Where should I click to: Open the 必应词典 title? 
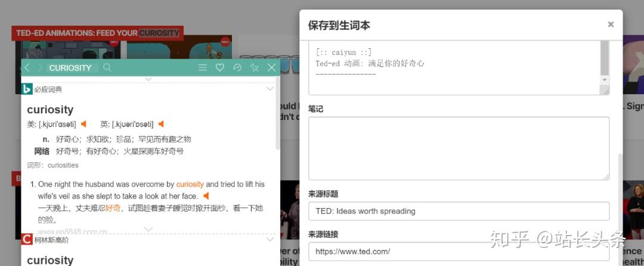click(x=48, y=89)
